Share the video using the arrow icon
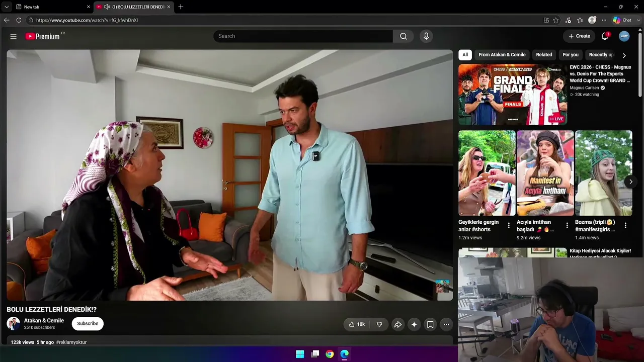The image size is (644, 362). coord(397,324)
